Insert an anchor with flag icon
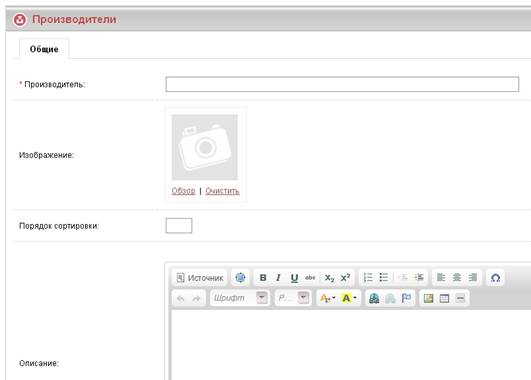The image size is (531, 380). [406, 298]
